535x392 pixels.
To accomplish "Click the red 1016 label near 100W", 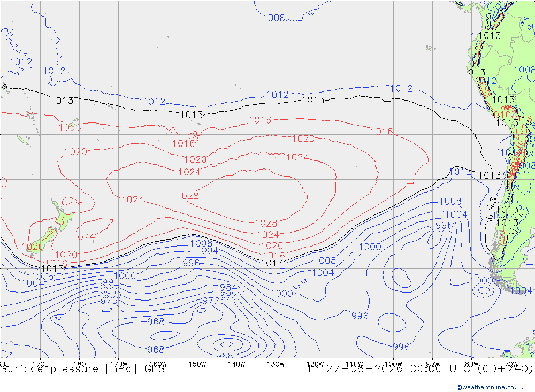I will pyautogui.click(x=382, y=132).
